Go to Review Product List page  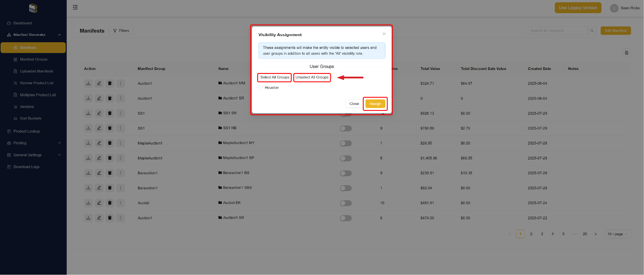pyautogui.click(x=36, y=83)
